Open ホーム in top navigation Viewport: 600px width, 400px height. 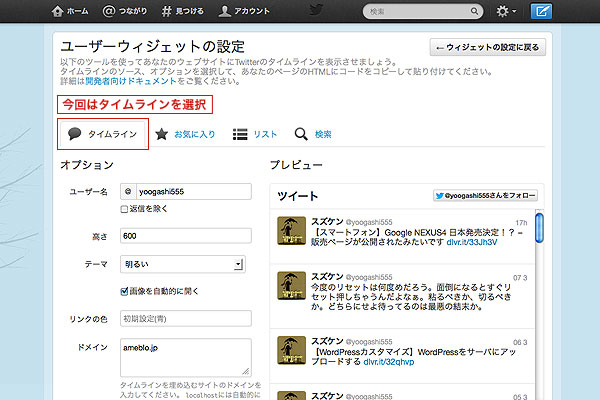(70, 11)
